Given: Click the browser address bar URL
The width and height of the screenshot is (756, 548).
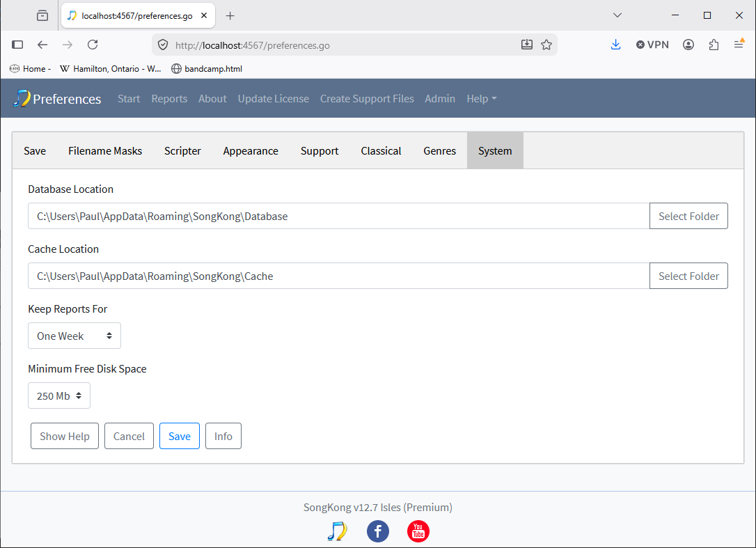Looking at the screenshot, I should click(252, 45).
